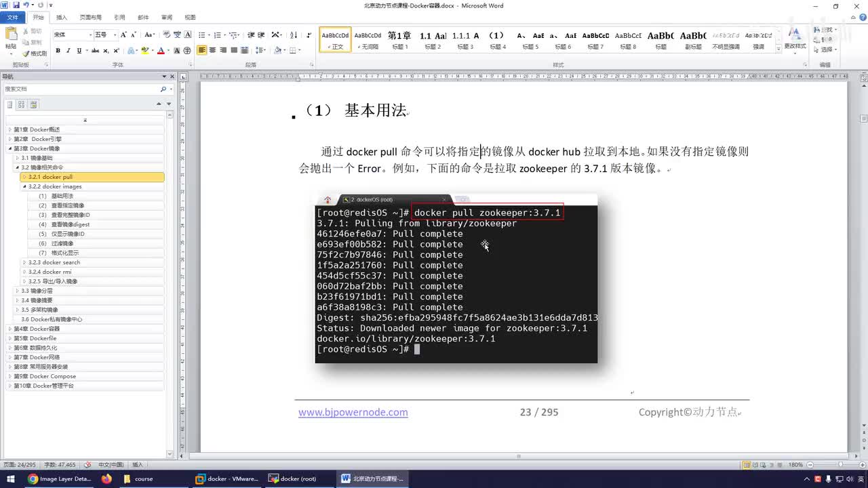
Task: Switch to the 引用 ribbon tab
Action: [119, 18]
